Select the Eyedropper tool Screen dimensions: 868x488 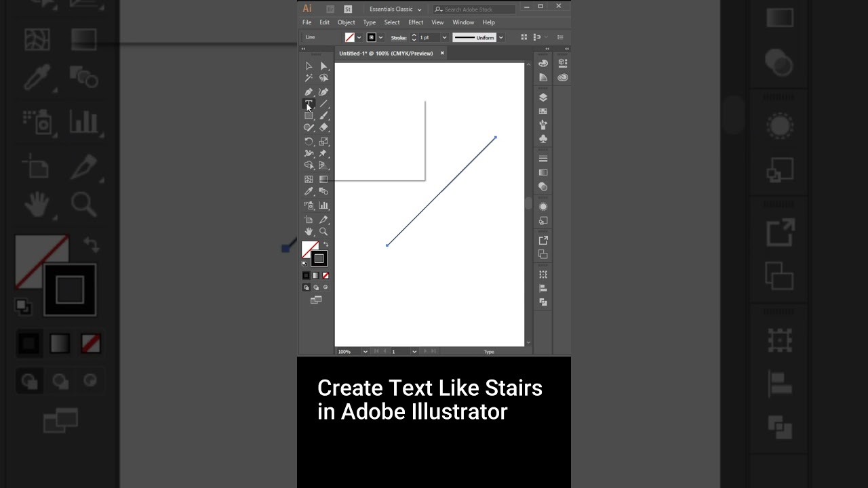point(309,192)
